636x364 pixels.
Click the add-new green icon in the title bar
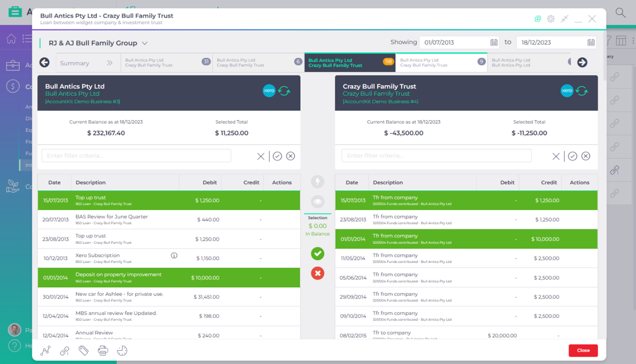pos(537,19)
